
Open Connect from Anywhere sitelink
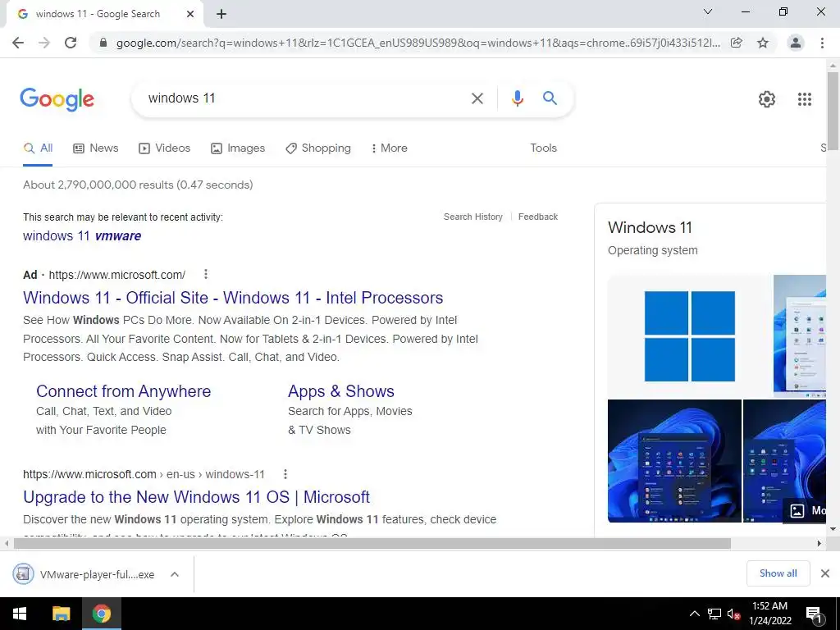coord(124,391)
